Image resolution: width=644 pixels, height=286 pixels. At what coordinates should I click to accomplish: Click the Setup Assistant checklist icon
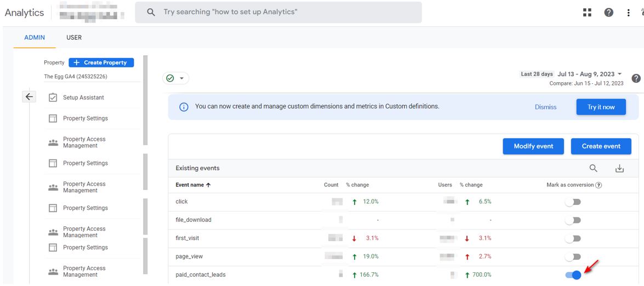(53, 98)
